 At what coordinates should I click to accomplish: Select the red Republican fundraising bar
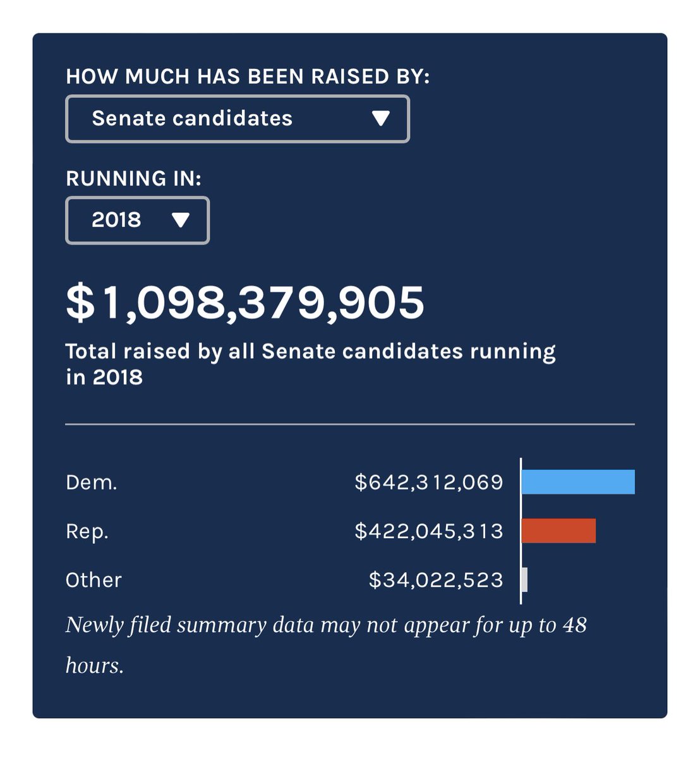pyautogui.click(x=558, y=531)
